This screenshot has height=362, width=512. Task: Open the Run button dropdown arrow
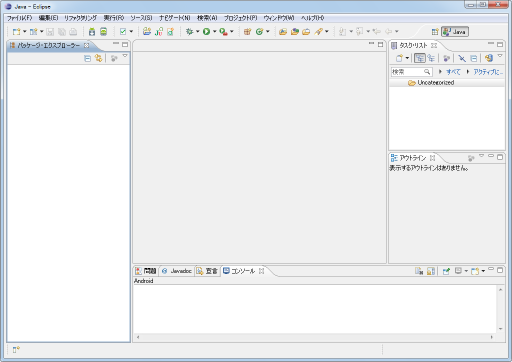pos(214,32)
